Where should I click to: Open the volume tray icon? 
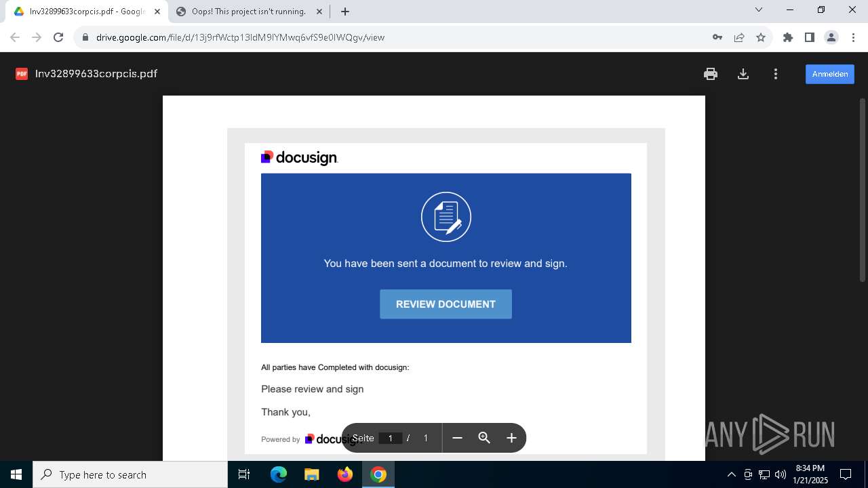781,474
